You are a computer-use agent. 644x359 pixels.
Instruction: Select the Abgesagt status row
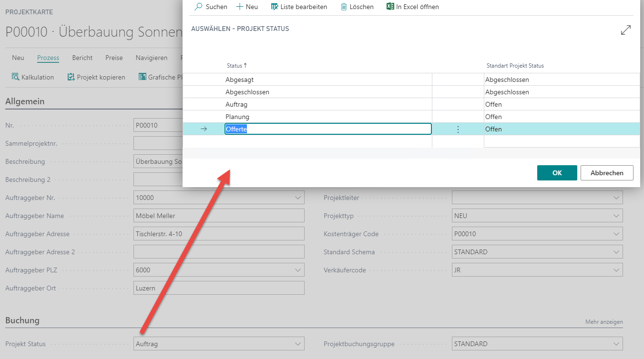click(411, 80)
